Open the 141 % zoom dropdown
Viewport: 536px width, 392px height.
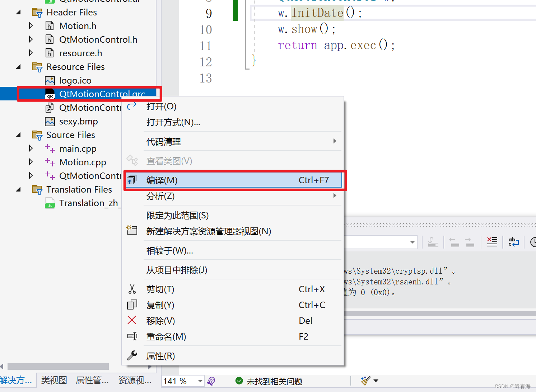200,381
